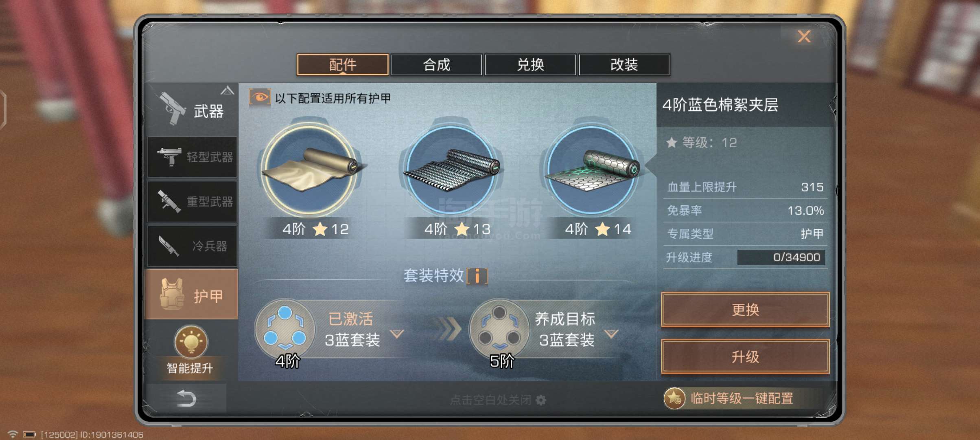Click the 升级 button
Screen dimensions: 980x440
click(x=745, y=357)
